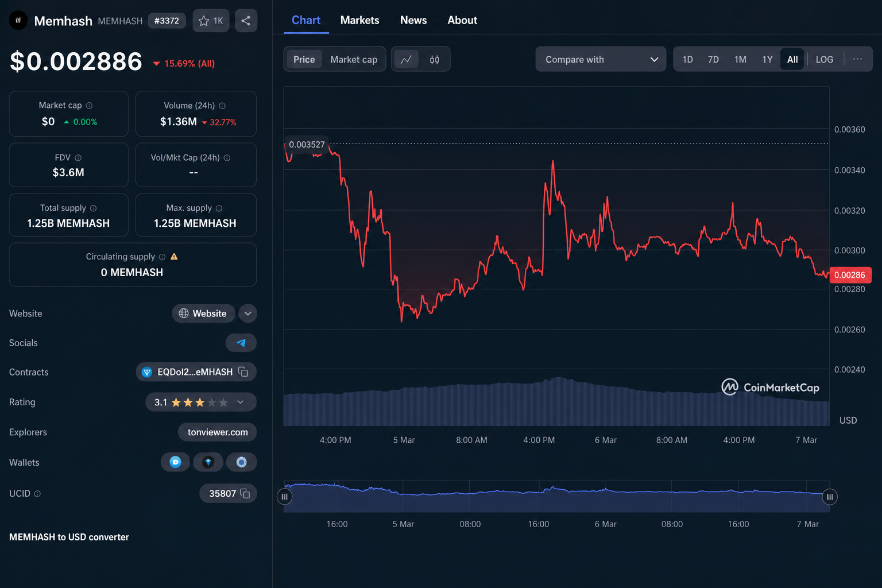Open Market cap info tooltip icon
The width and height of the screenshot is (882, 588).
(89, 106)
